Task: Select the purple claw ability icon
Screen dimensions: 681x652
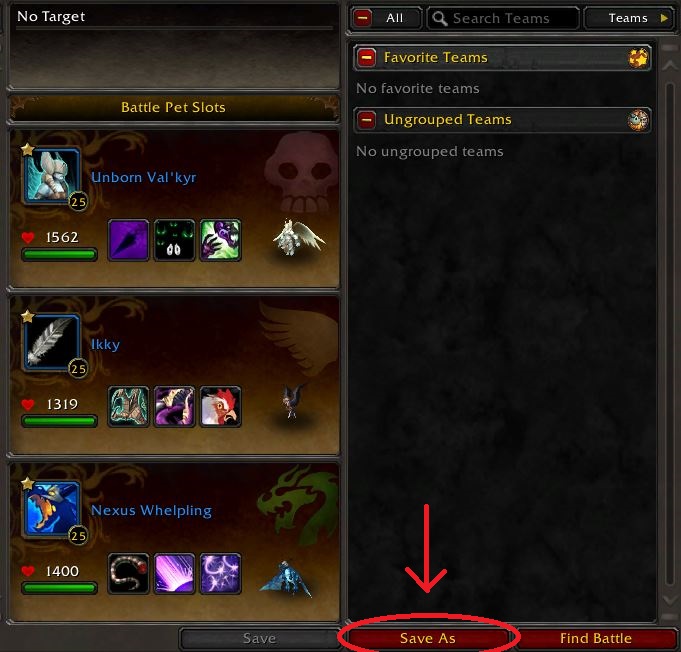Action: (220, 240)
